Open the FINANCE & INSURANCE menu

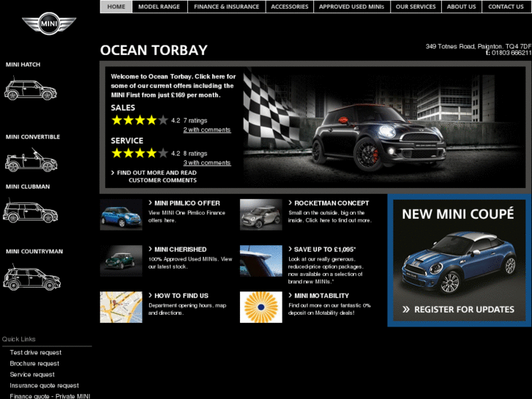pyautogui.click(x=227, y=7)
